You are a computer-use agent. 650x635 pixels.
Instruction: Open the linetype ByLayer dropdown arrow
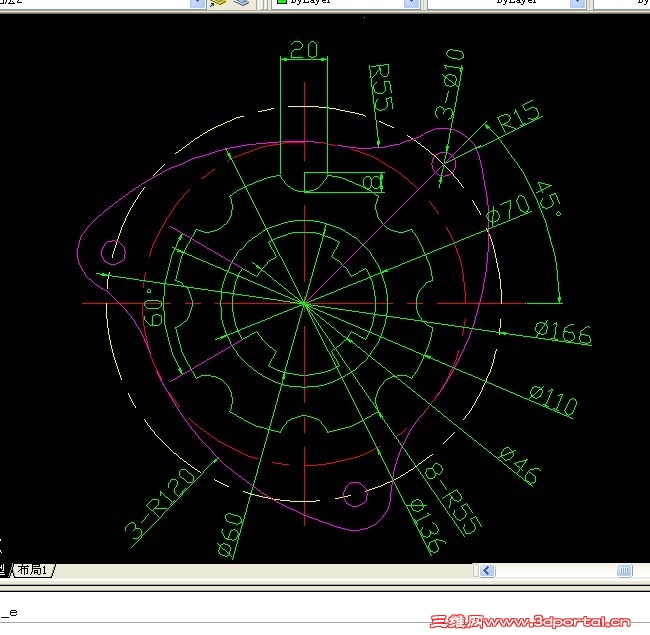click(577, 3)
